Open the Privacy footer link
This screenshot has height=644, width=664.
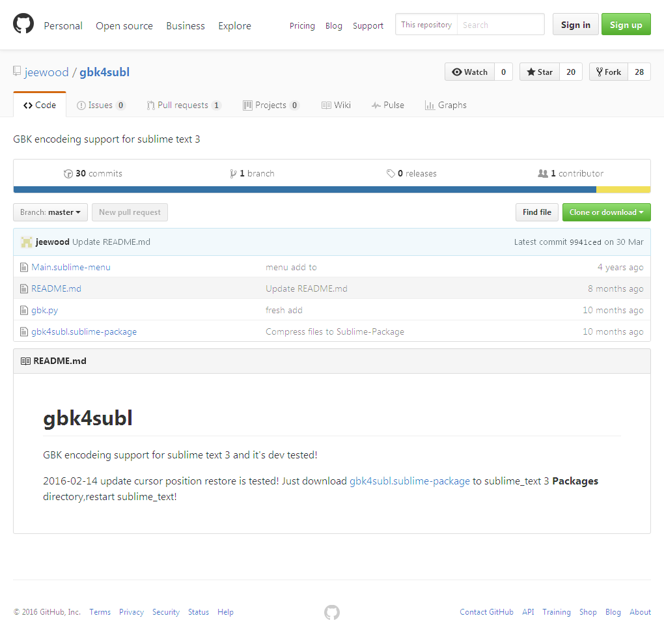131,612
